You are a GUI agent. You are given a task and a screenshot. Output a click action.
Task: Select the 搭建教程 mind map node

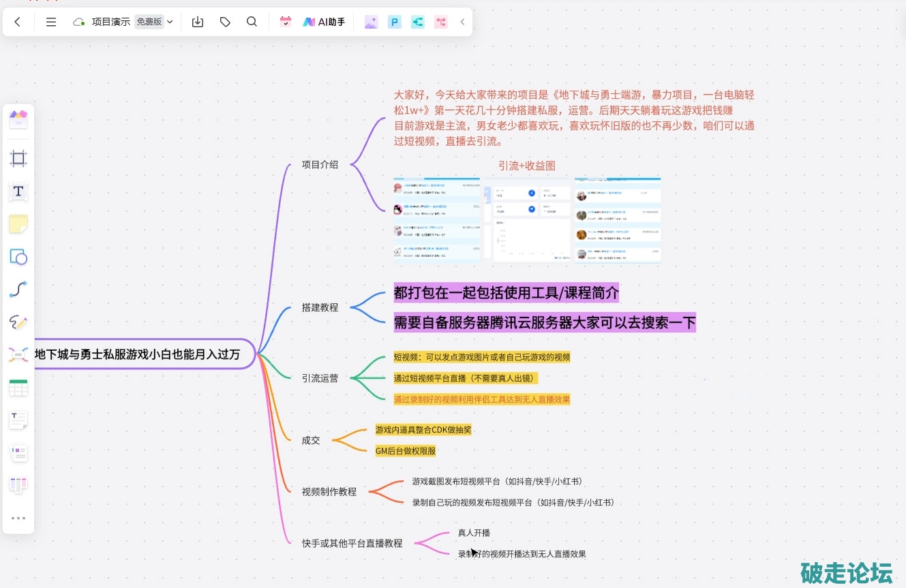pyautogui.click(x=320, y=307)
